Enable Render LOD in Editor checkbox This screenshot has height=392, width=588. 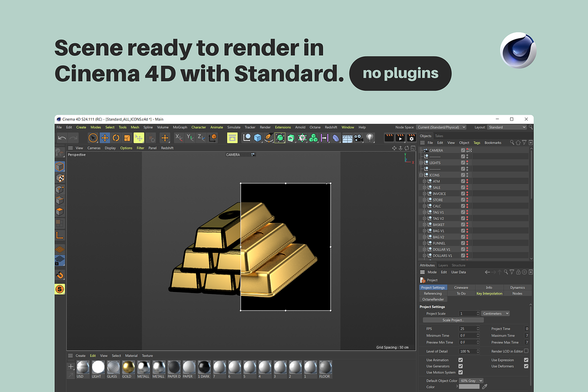526,351
